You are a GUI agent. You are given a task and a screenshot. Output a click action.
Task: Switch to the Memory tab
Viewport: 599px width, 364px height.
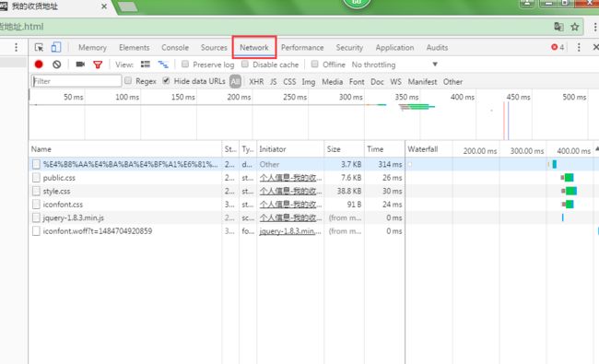[x=92, y=48]
